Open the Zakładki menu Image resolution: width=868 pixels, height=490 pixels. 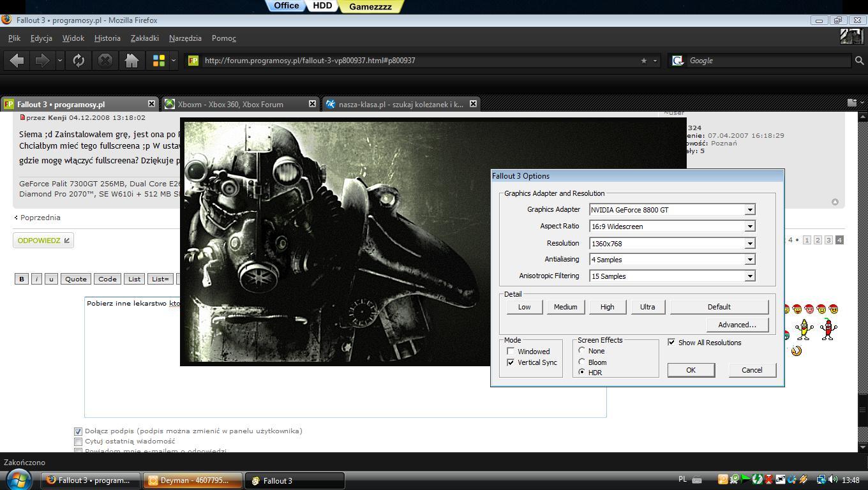click(x=145, y=38)
